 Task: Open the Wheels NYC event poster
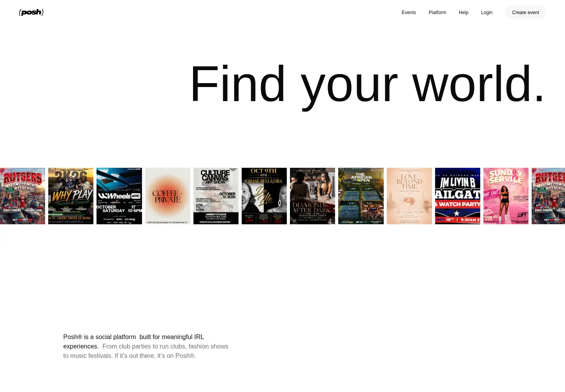click(119, 196)
